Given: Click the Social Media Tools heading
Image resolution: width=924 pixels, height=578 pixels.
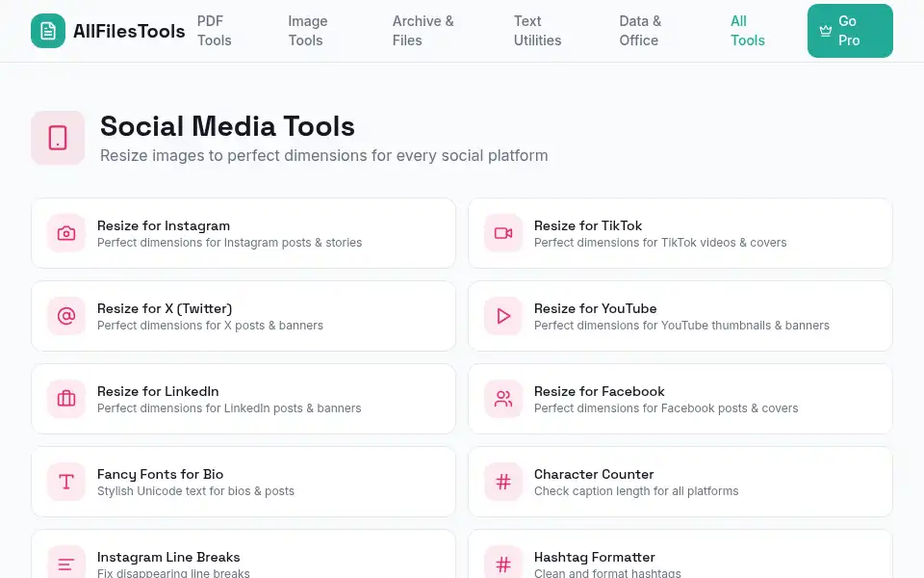Looking at the screenshot, I should pos(227,126).
